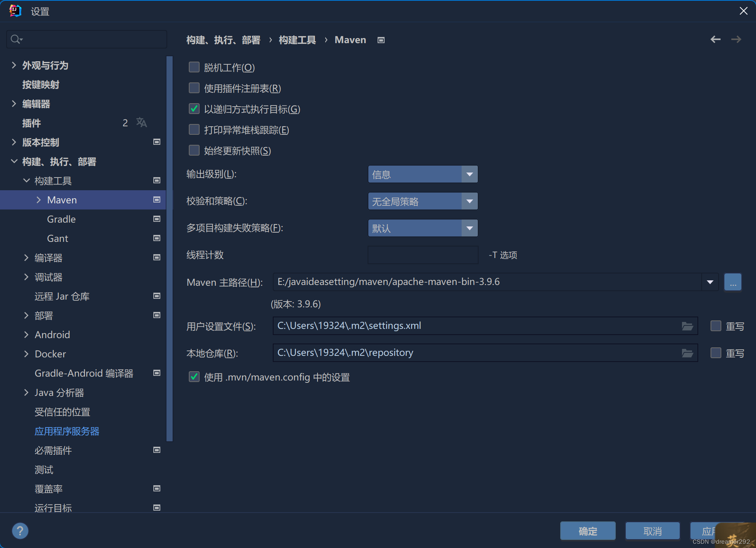Uncheck 以递归方式执行目标
This screenshot has width=756, height=548.
(x=194, y=109)
